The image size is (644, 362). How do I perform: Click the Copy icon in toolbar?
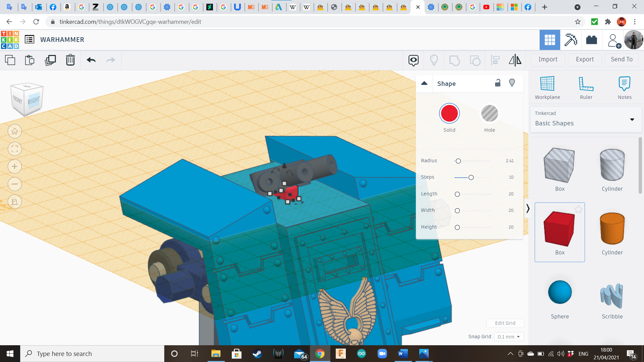(x=10, y=60)
